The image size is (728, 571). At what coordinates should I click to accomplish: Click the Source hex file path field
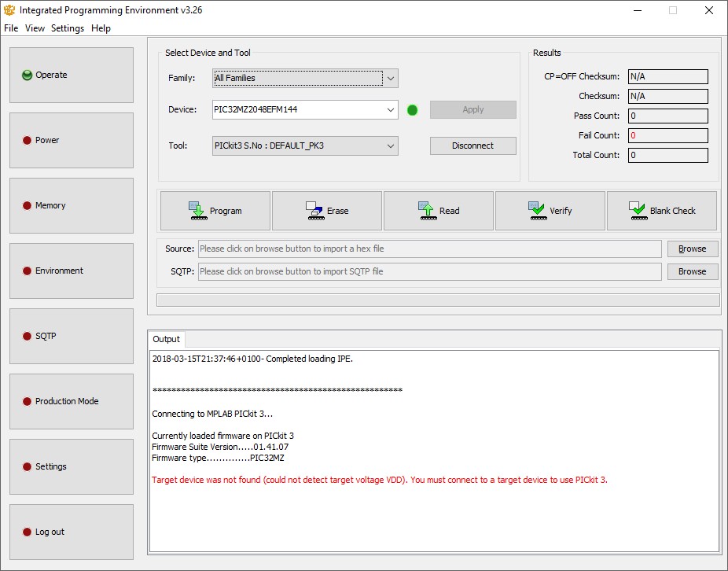(x=429, y=249)
